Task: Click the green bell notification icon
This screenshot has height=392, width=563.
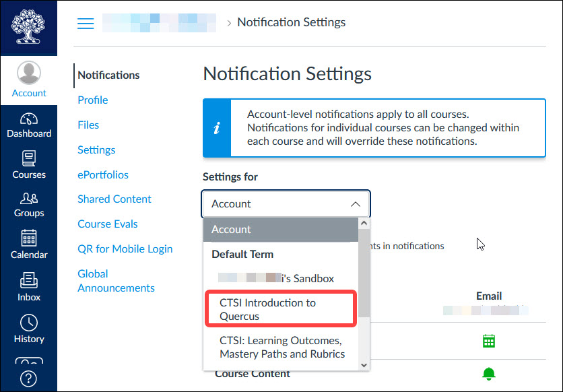Action: [x=488, y=374]
